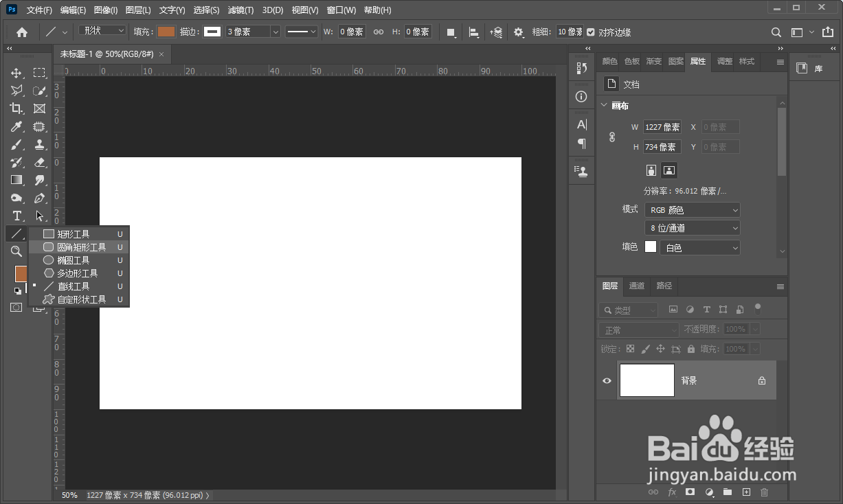Open the 滤镜(T) menu
The width and height of the screenshot is (843, 504).
click(x=240, y=10)
